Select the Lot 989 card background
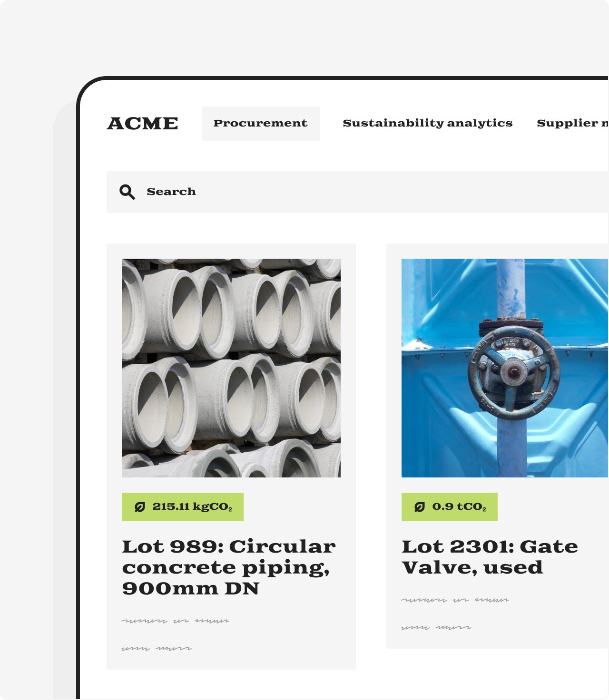 (x=231, y=457)
